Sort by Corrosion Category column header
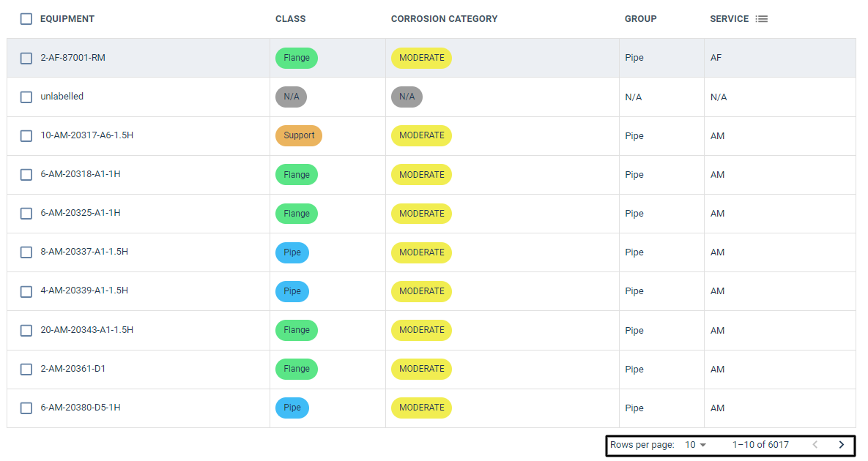The width and height of the screenshot is (868, 461). pyautogui.click(x=444, y=19)
